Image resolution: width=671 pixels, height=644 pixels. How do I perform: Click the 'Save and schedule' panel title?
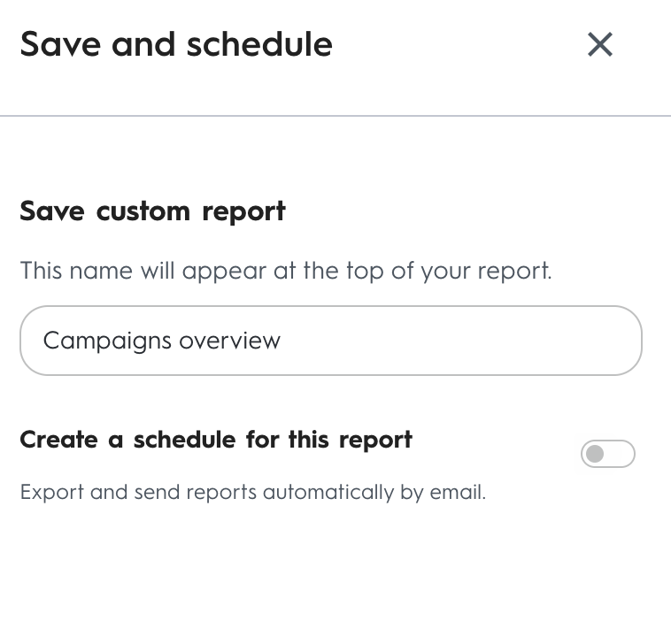[176, 44]
